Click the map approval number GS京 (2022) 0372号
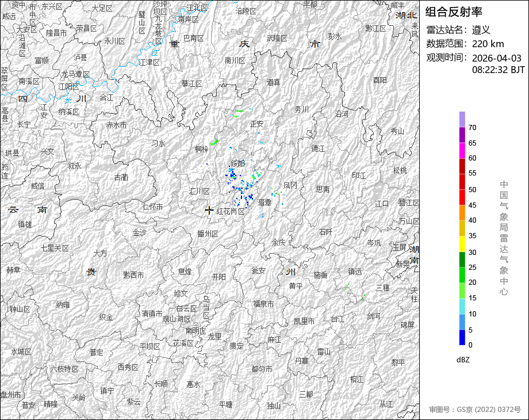The width and height of the screenshot is (529, 420). tap(489, 410)
